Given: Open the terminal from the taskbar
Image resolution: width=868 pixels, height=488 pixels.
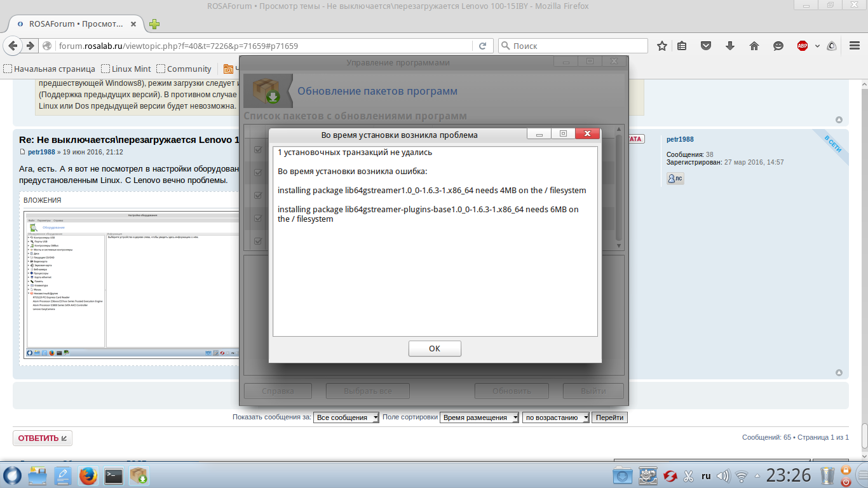Looking at the screenshot, I should (114, 475).
